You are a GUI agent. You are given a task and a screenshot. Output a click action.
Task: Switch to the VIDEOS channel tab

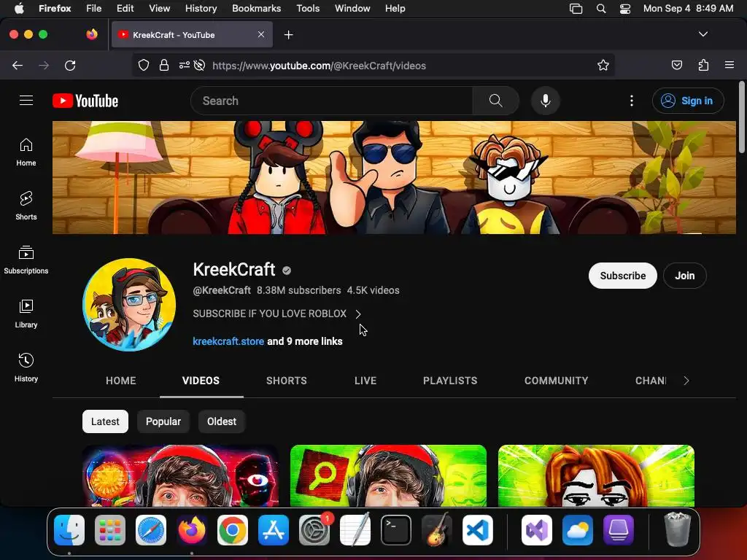[x=201, y=381]
